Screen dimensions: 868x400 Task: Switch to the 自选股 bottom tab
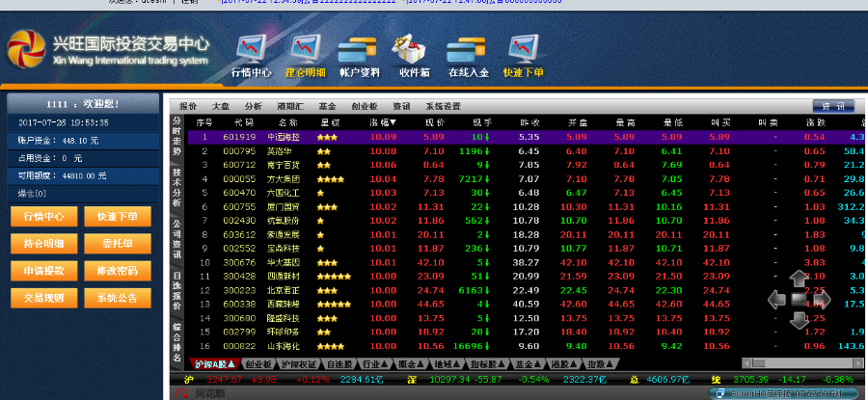point(339,363)
